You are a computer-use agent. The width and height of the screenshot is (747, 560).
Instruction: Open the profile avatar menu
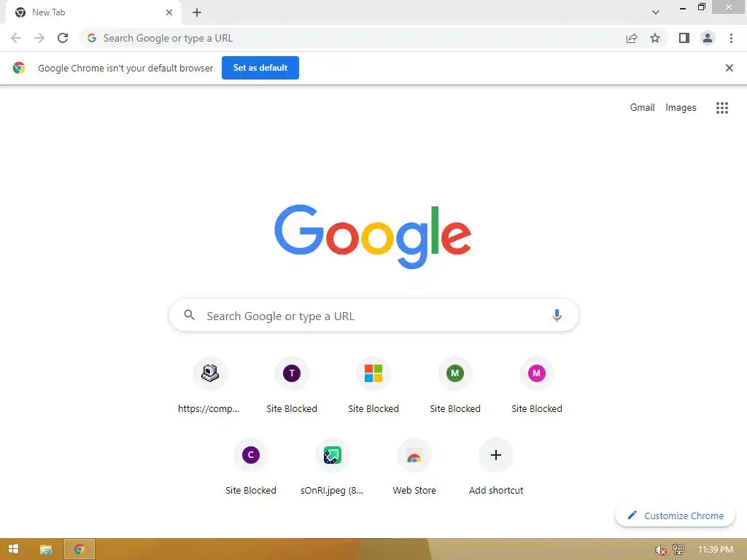pyautogui.click(x=708, y=38)
